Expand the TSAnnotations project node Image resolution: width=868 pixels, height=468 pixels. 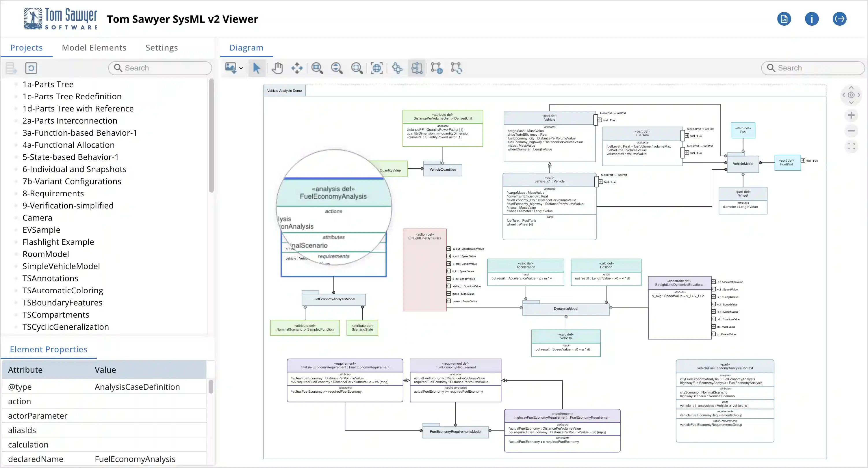click(x=16, y=278)
